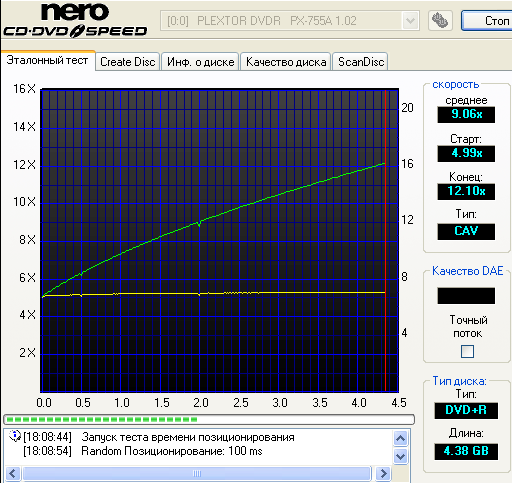Go to the ScanDisc tab
The image size is (512, 483).
click(x=361, y=62)
